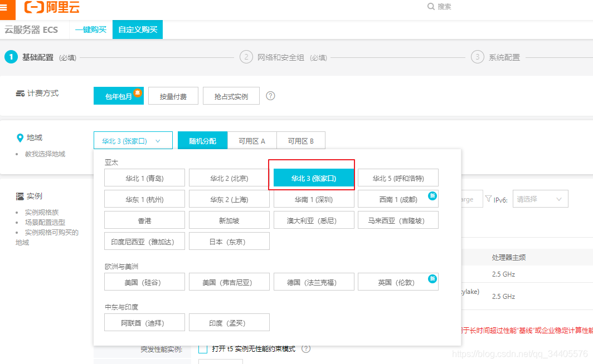Select region 美国 (硅谷)
Viewport: 593px width, 364px height.
(x=144, y=282)
